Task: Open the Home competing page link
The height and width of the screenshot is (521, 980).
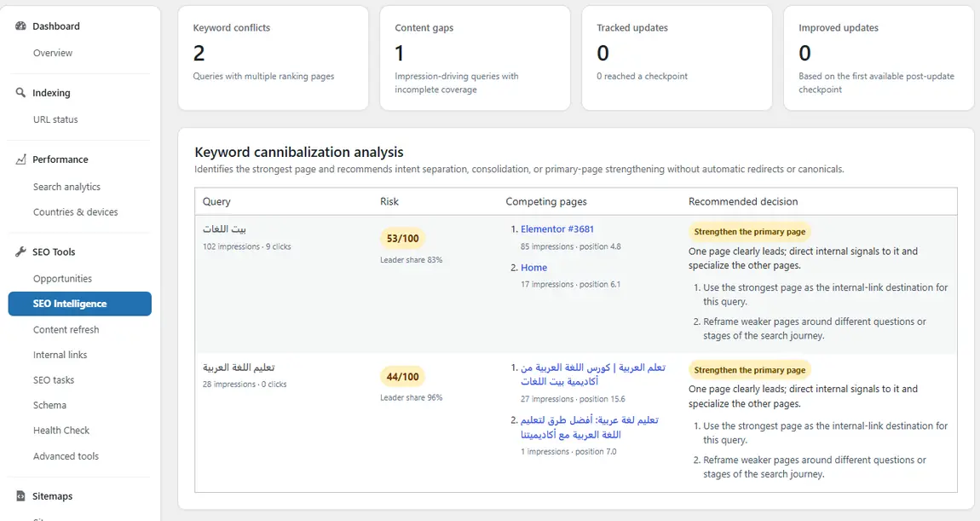Action: pos(533,268)
